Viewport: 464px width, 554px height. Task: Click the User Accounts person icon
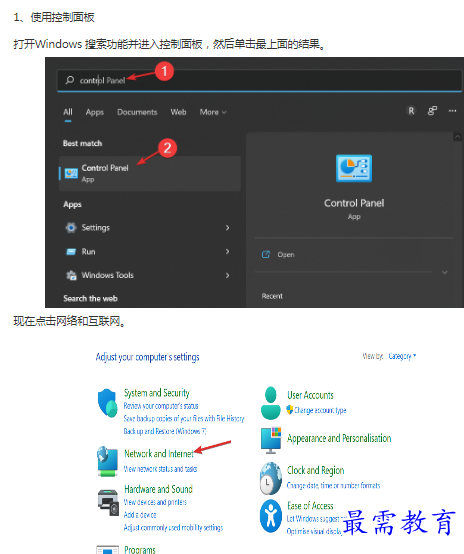(x=271, y=403)
